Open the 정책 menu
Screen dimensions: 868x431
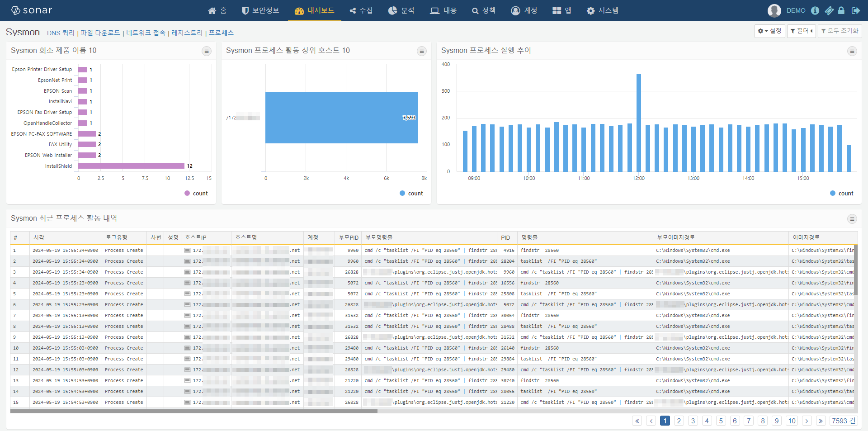[x=484, y=10]
